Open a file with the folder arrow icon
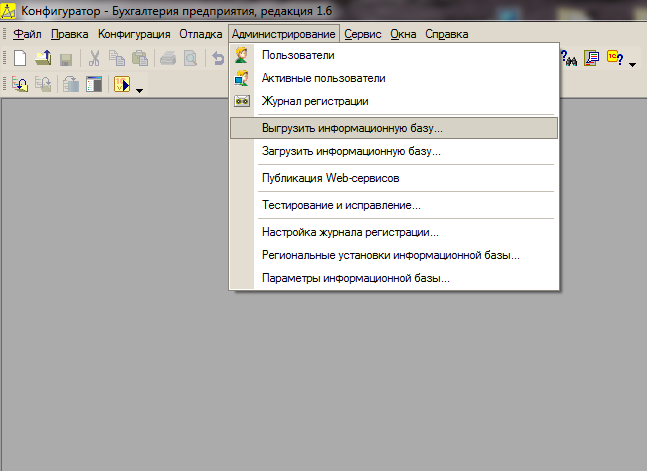 pos(43,58)
